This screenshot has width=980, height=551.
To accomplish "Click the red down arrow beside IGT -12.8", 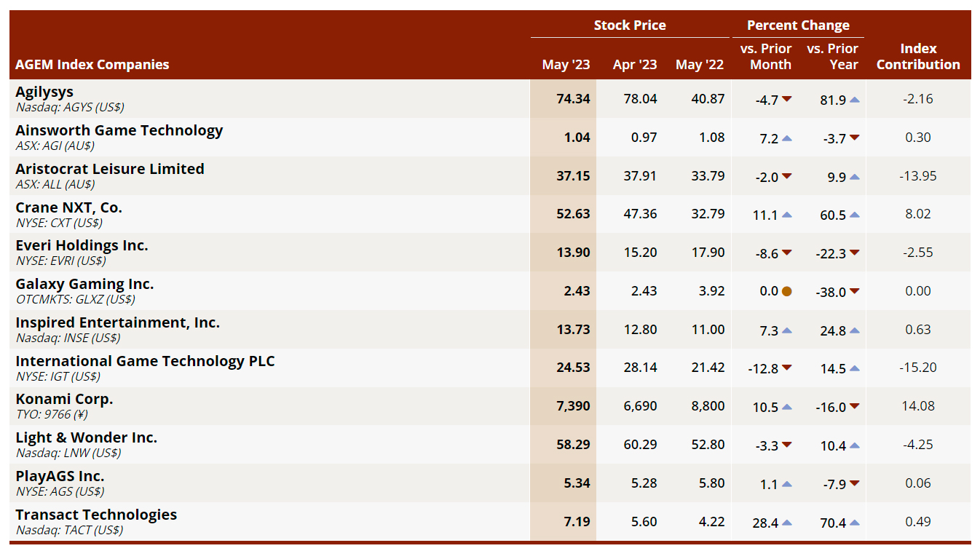I will [786, 369].
